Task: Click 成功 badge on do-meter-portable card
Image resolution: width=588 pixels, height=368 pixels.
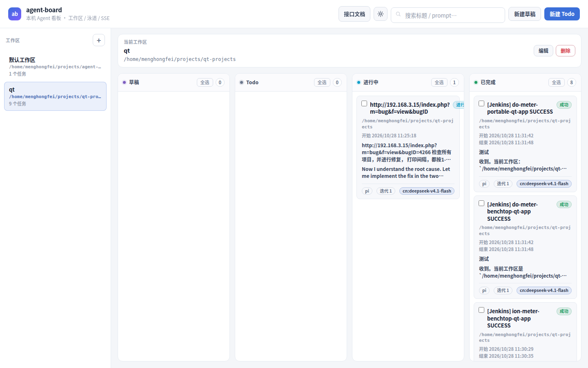Action: 564,105
